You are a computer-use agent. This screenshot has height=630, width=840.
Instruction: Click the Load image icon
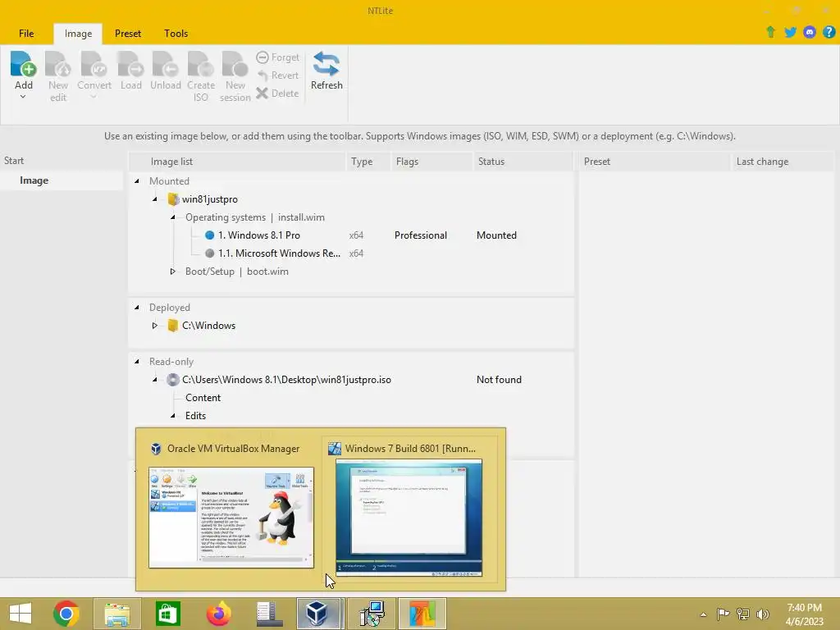130,64
